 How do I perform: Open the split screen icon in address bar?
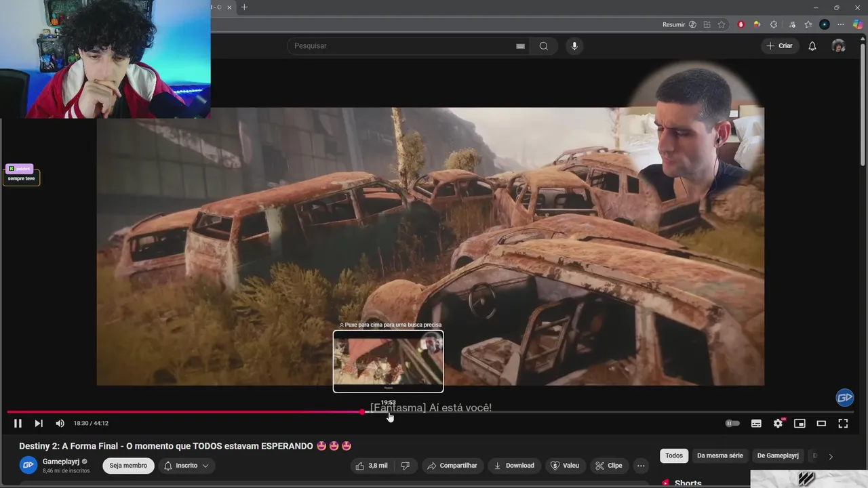coord(707,24)
